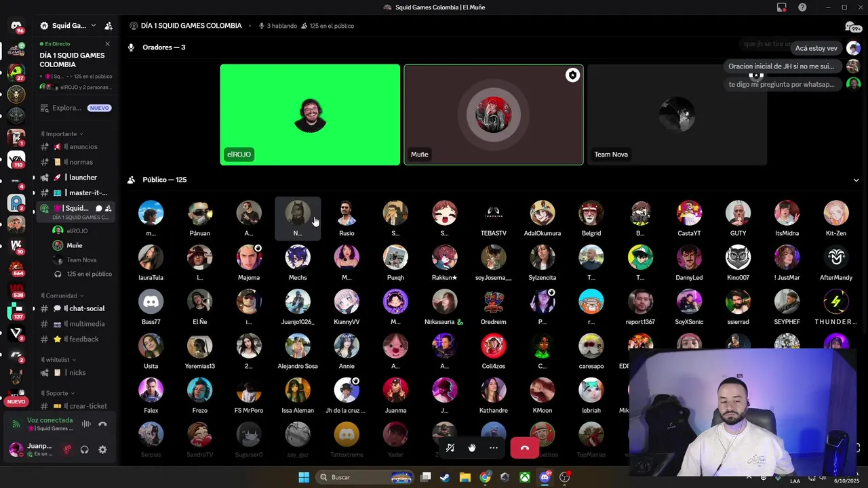
Task: Click the moderator badge on Muñe tile
Action: tap(572, 75)
